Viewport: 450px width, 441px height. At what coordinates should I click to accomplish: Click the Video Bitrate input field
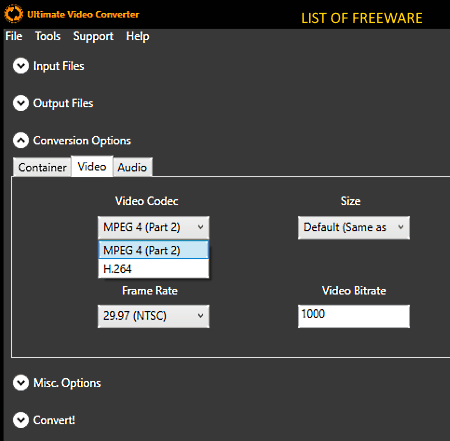pyautogui.click(x=354, y=316)
